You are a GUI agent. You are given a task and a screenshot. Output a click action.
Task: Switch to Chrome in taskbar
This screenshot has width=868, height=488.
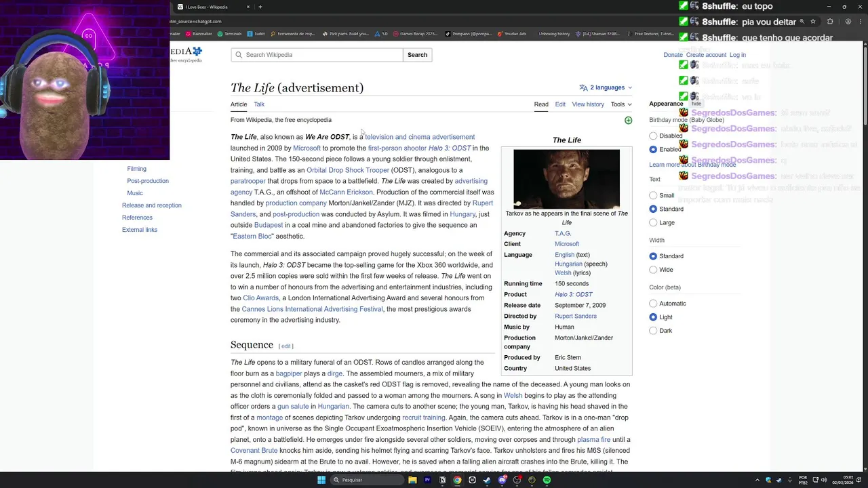pos(457,480)
